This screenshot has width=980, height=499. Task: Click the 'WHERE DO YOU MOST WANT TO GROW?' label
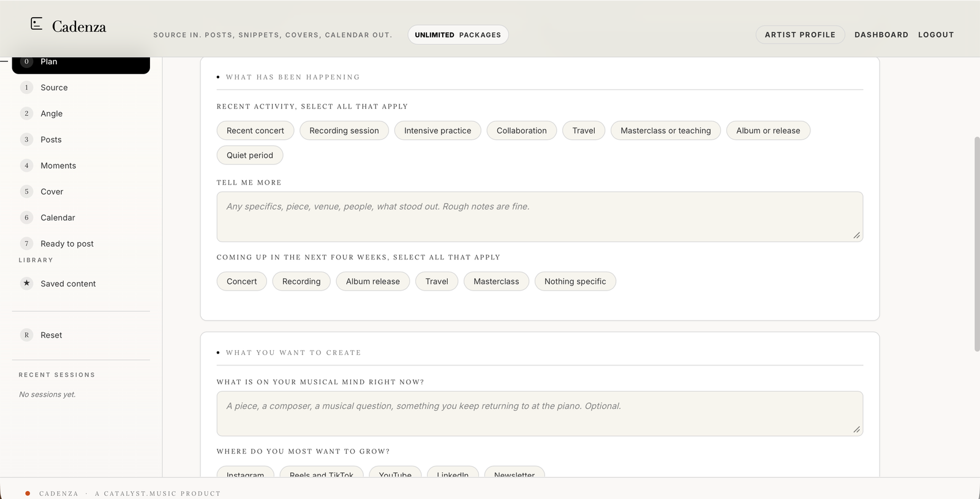pyautogui.click(x=303, y=451)
